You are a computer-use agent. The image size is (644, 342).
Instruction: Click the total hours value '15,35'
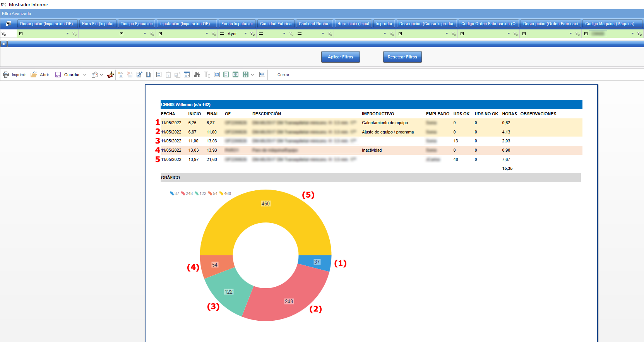pyautogui.click(x=507, y=168)
